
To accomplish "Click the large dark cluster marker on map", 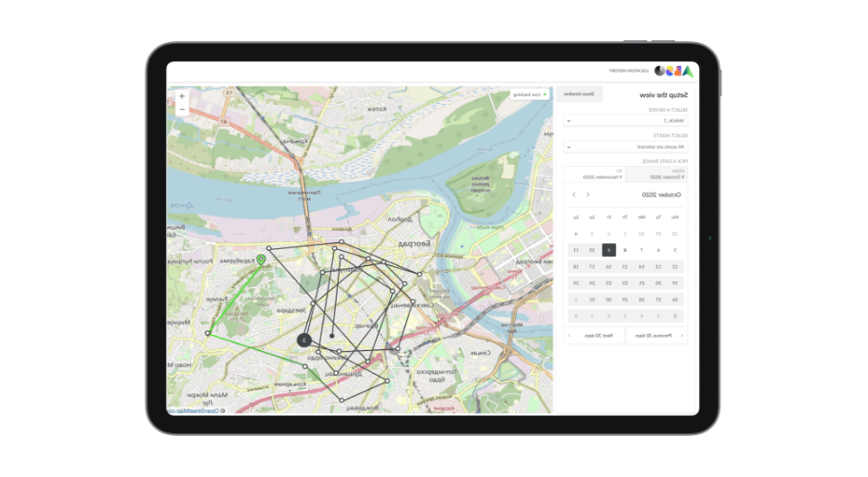I will tap(303, 339).
